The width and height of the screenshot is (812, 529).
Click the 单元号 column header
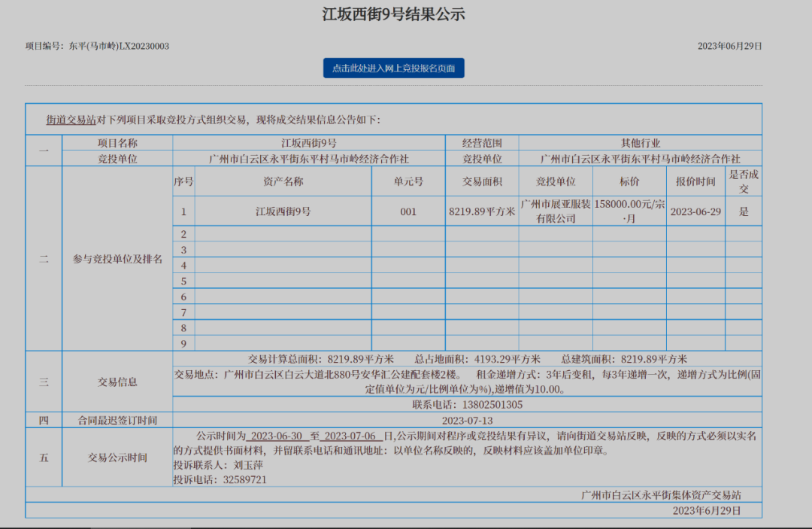408,181
